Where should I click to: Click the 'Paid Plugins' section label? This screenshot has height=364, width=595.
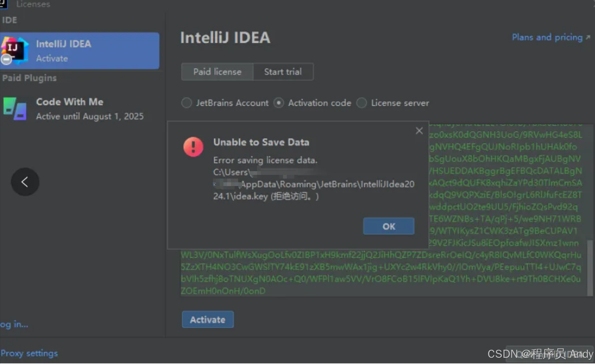(29, 78)
